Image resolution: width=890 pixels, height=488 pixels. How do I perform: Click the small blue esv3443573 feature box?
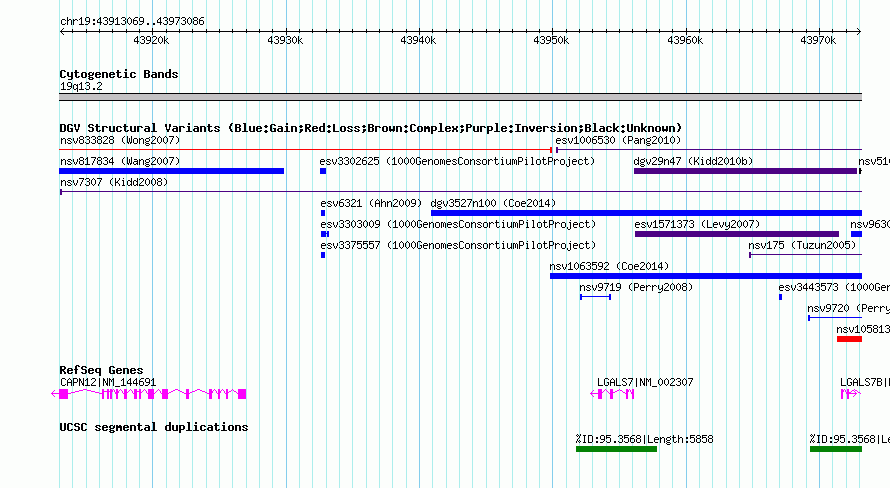click(x=780, y=297)
